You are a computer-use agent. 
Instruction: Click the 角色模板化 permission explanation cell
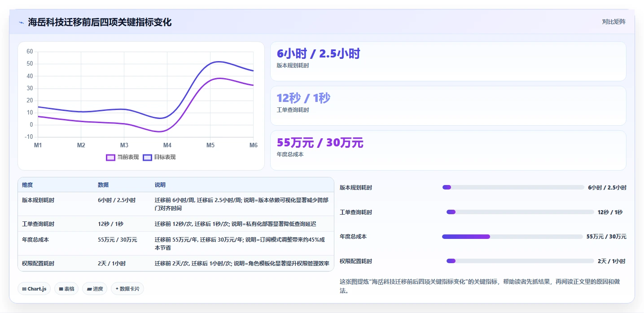pos(242,264)
